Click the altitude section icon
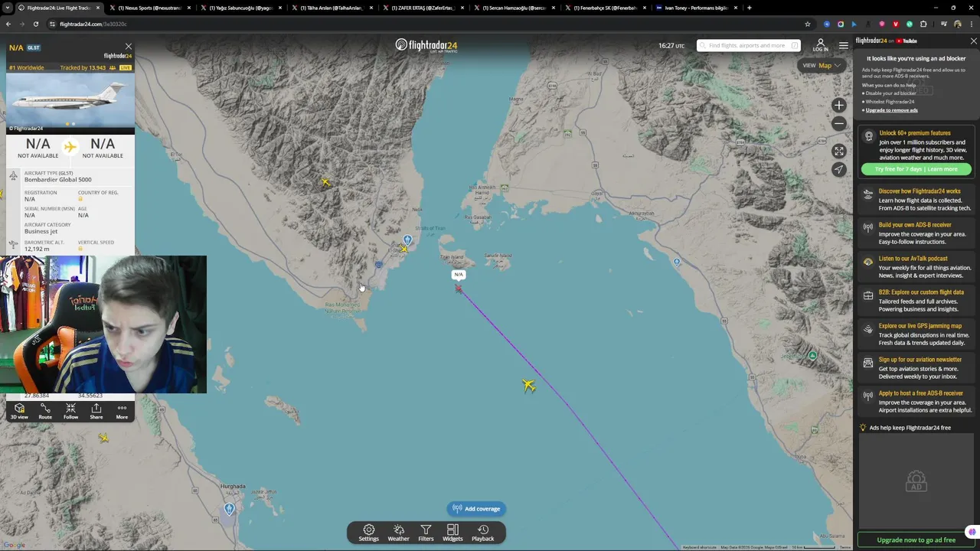 (13, 245)
